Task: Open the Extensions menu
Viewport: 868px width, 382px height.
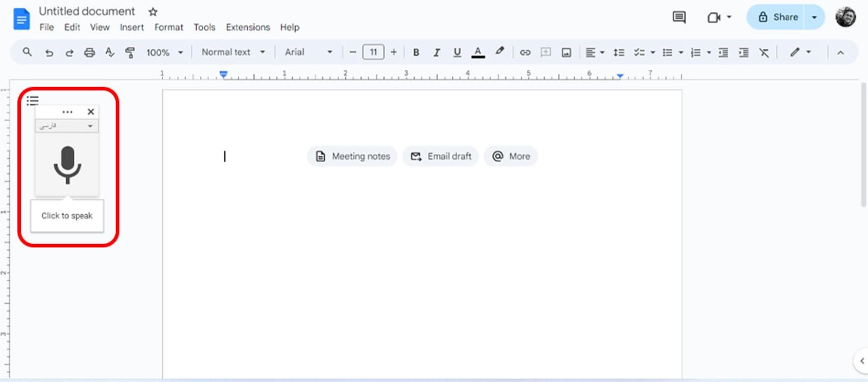Action: pyautogui.click(x=248, y=27)
